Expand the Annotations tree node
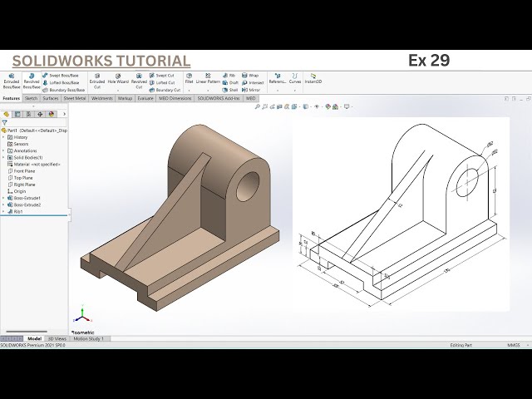532x399 pixels. coord(3,151)
